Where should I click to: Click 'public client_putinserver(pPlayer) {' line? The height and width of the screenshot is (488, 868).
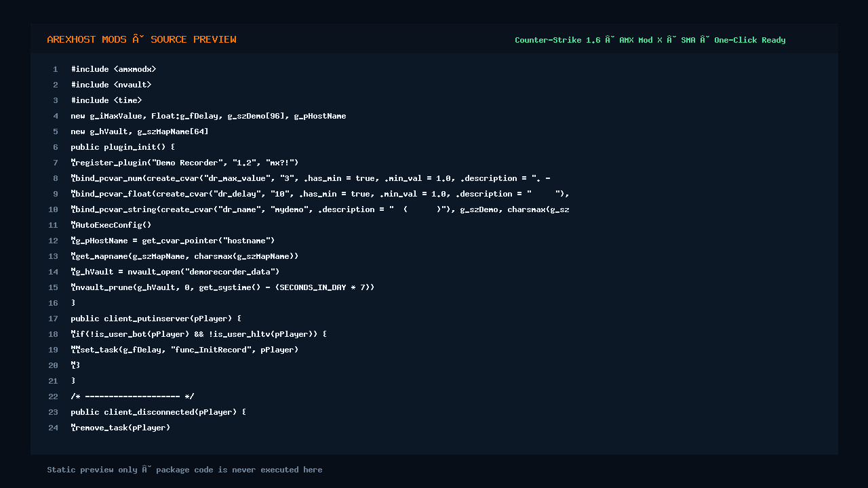pyautogui.click(x=156, y=319)
